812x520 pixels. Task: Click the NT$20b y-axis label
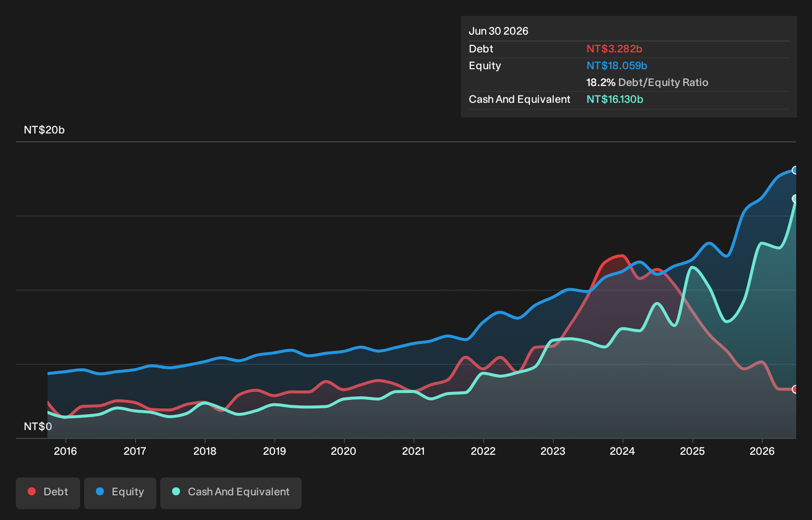45,130
